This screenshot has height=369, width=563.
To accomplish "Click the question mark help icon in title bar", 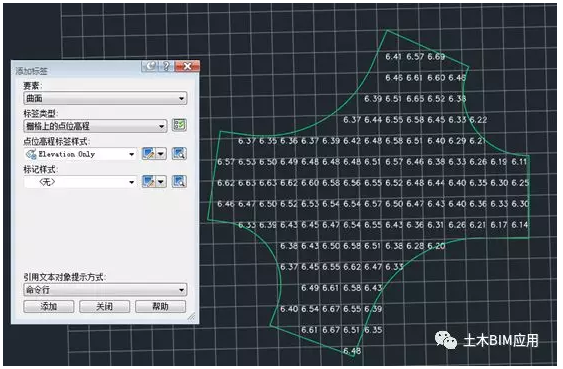I will pos(166,66).
